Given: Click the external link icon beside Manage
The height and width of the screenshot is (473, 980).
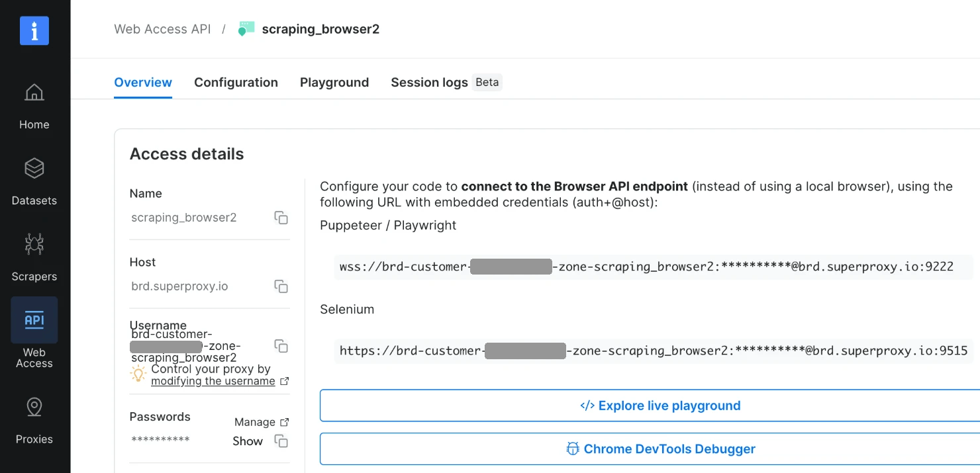Looking at the screenshot, I should tap(285, 422).
